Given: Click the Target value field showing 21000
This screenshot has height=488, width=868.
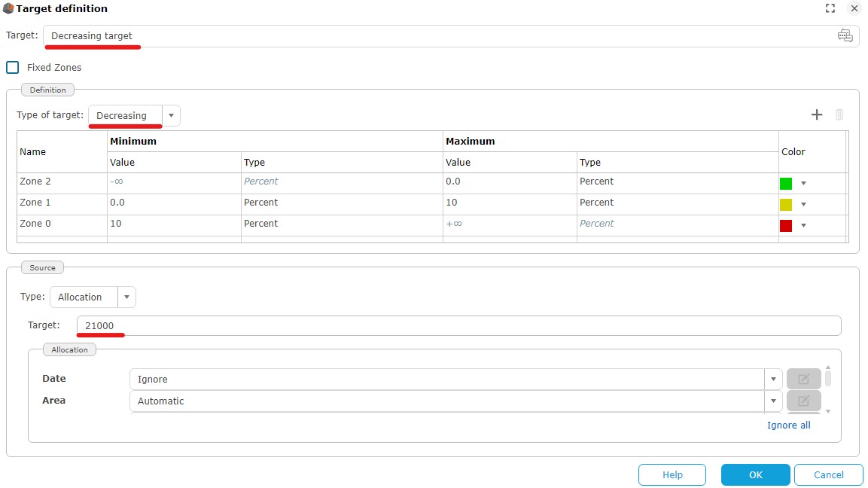Looking at the screenshot, I should point(458,325).
